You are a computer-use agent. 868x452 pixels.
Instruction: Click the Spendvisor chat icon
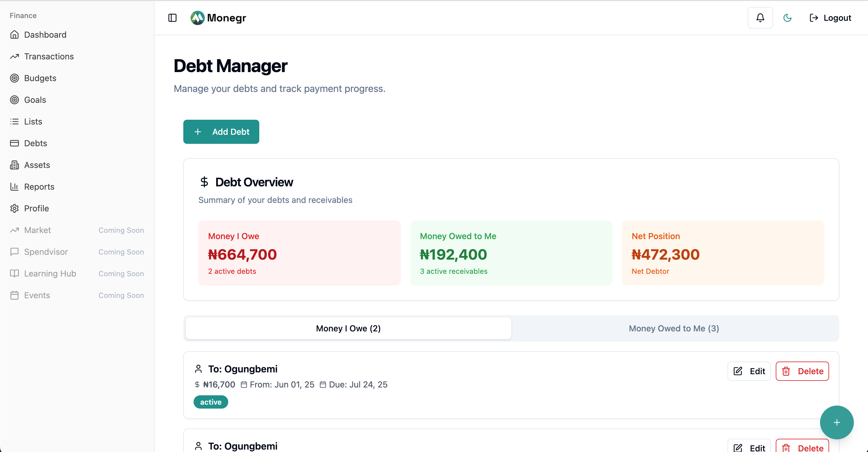pos(14,252)
